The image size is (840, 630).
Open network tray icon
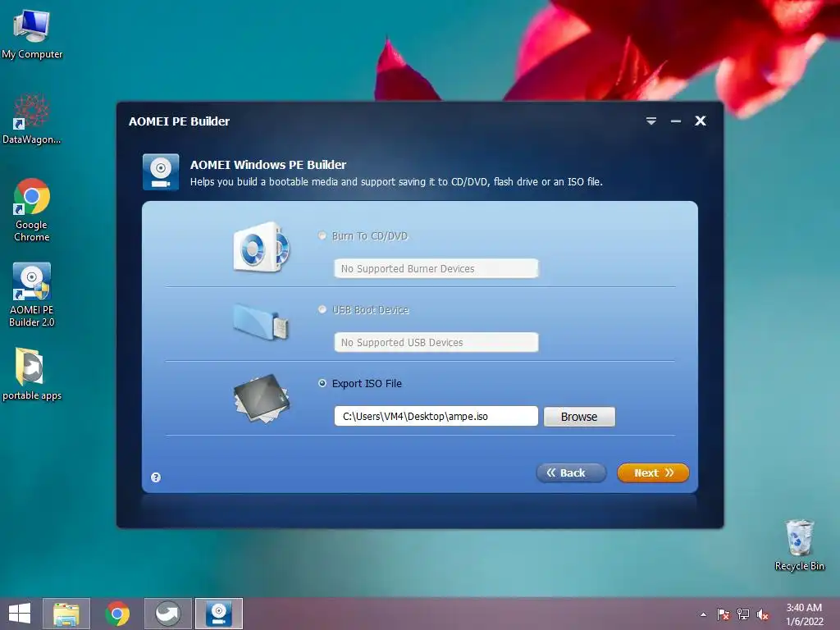click(x=743, y=614)
